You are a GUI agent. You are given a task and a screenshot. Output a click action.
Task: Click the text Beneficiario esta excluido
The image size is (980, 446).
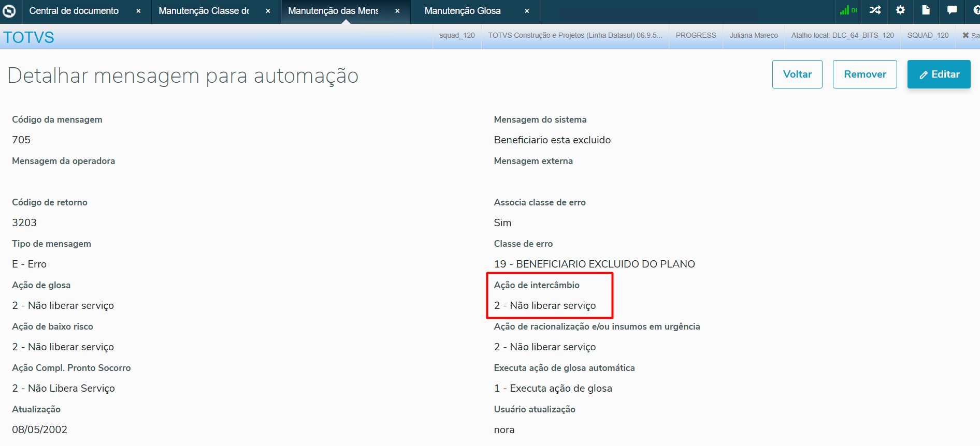552,140
